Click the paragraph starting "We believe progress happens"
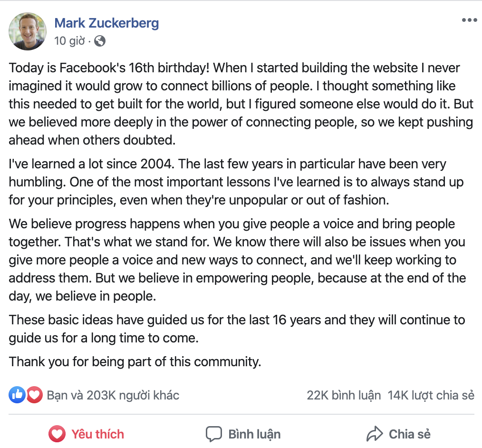Screen dimensions: 482x448 (x=238, y=260)
